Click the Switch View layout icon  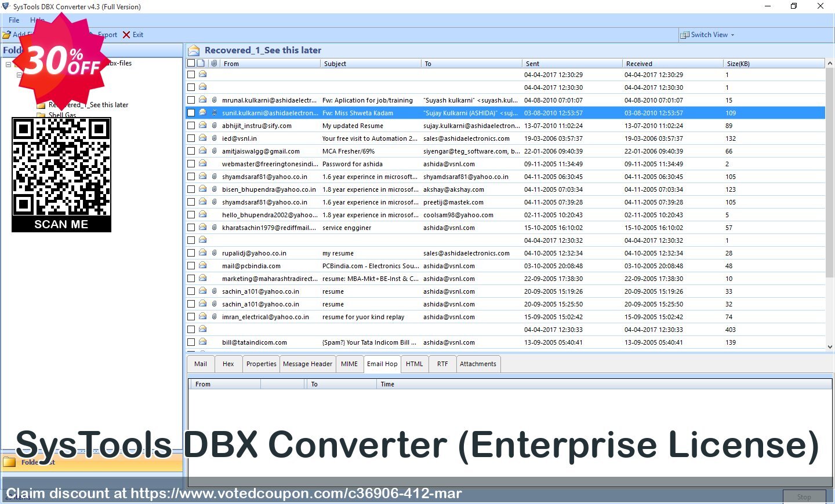685,35
